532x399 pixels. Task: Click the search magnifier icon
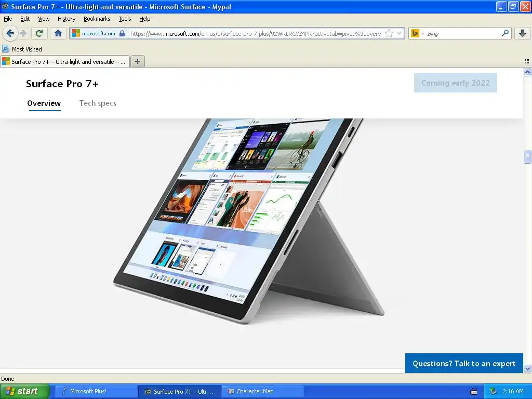pos(505,33)
